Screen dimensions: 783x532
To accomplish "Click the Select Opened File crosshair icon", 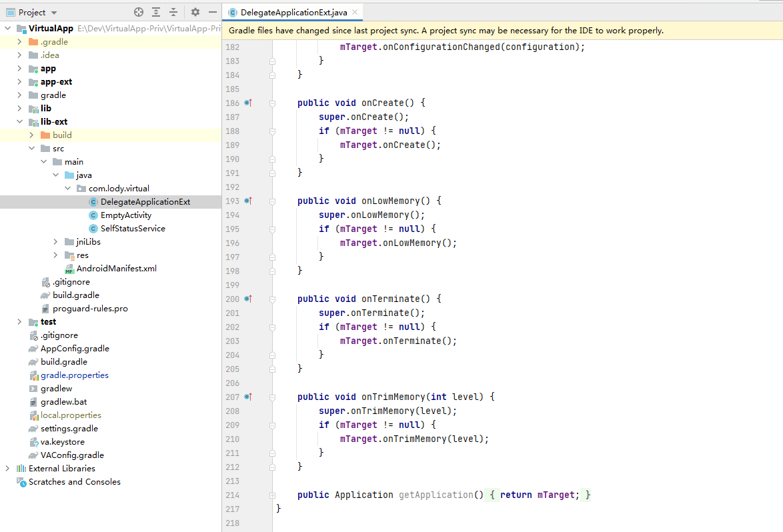I will tap(138, 11).
